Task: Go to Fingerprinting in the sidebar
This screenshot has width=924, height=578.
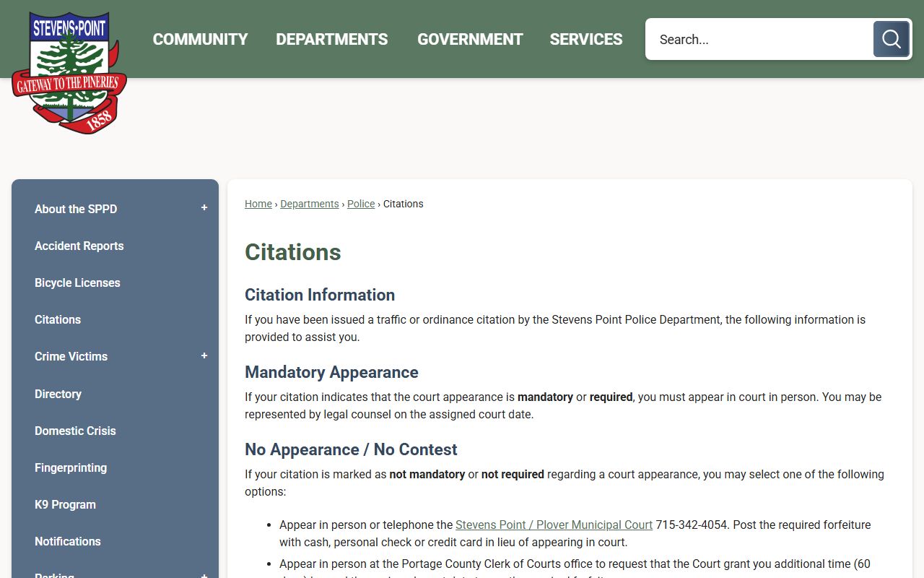Action: (71, 467)
